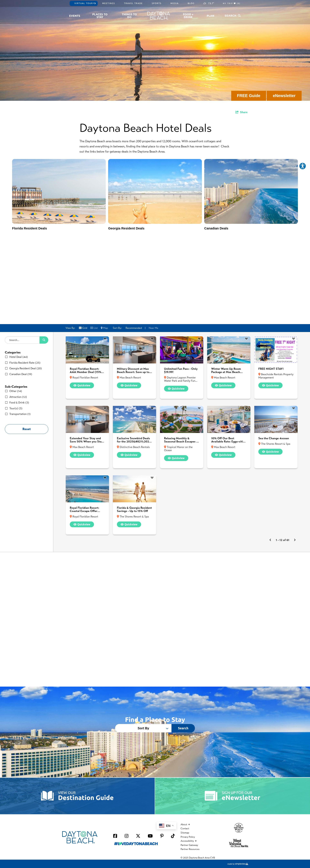Favorite the Sea the Change 4ocean listing
Screen dimensions: 310x868
tap(294, 408)
